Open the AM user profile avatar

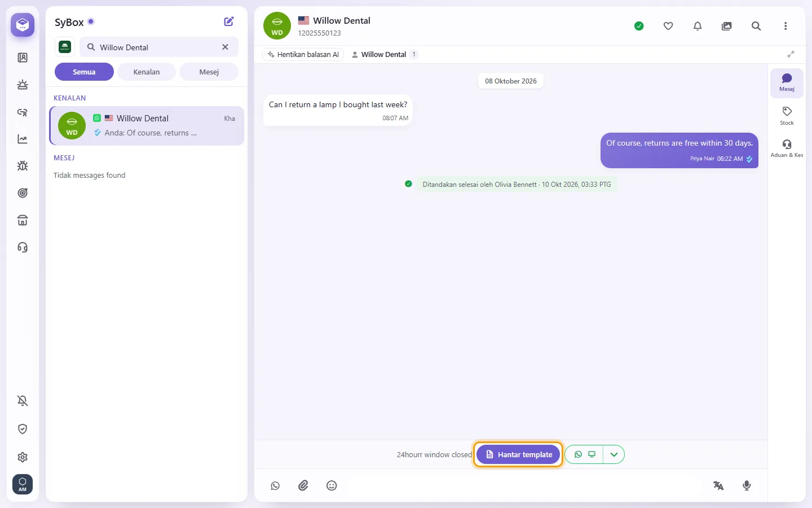[x=23, y=484]
